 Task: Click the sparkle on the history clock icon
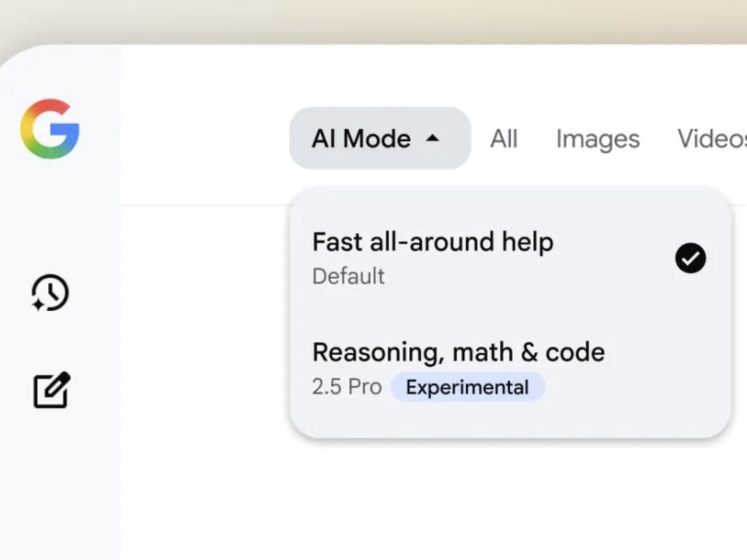39,305
